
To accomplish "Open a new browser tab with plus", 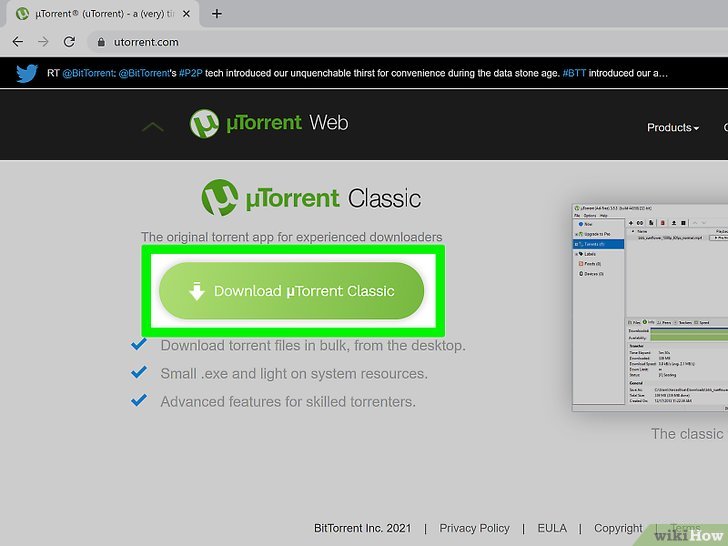I will (216, 14).
